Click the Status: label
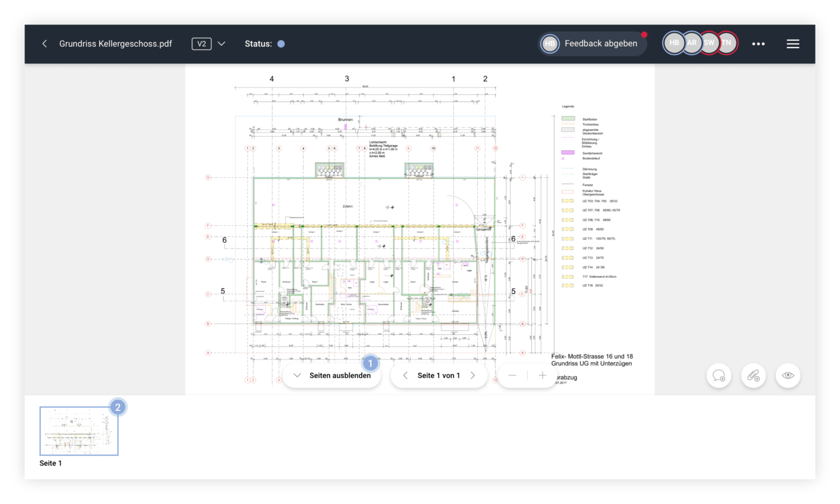Screen dimensions: 840x504 258,44
